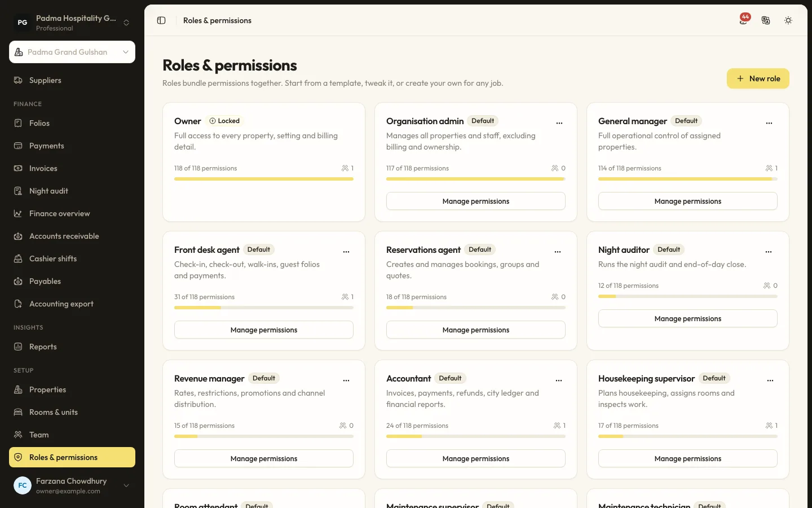This screenshot has width=812, height=508.
Task: Open the Organisation admin card options menu
Action: click(x=559, y=122)
